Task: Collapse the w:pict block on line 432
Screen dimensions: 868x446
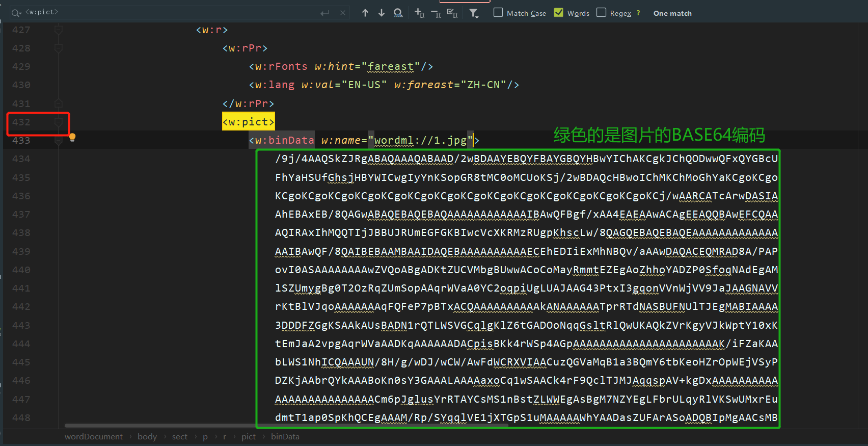Action: click(x=59, y=122)
